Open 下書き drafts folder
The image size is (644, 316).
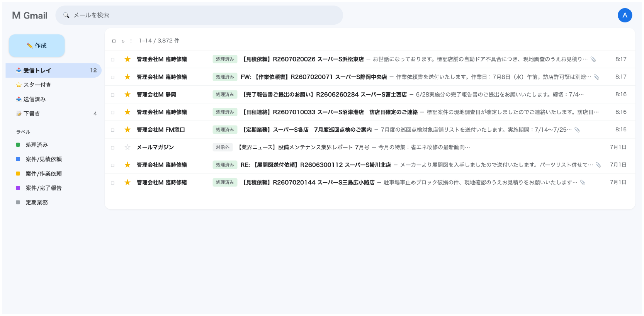click(x=54, y=114)
